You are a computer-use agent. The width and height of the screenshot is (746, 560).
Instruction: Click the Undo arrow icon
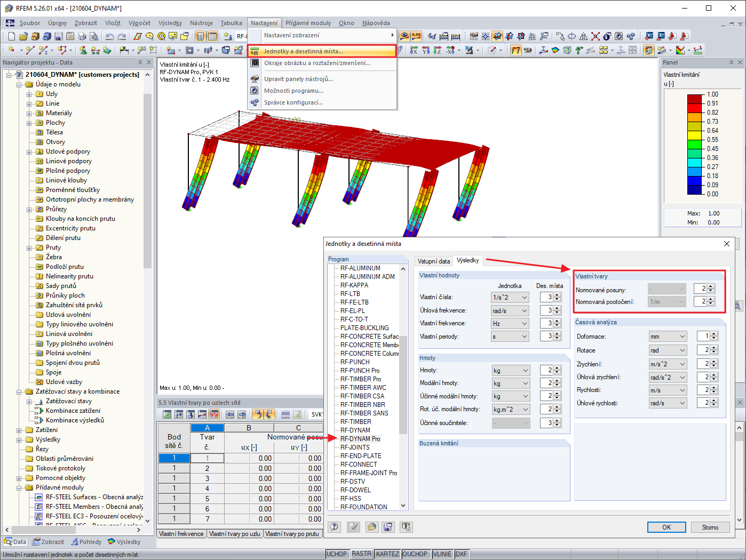point(109,36)
